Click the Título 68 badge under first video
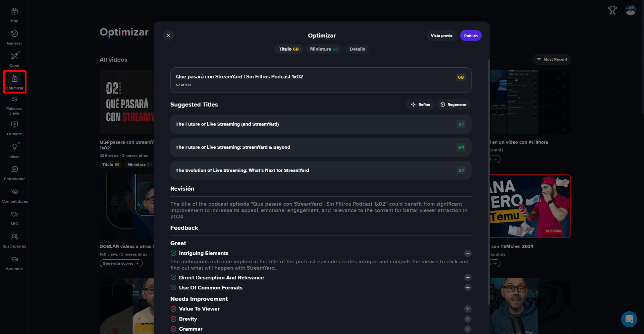The height and width of the screenshot is (334, 644). pos(111,164)
